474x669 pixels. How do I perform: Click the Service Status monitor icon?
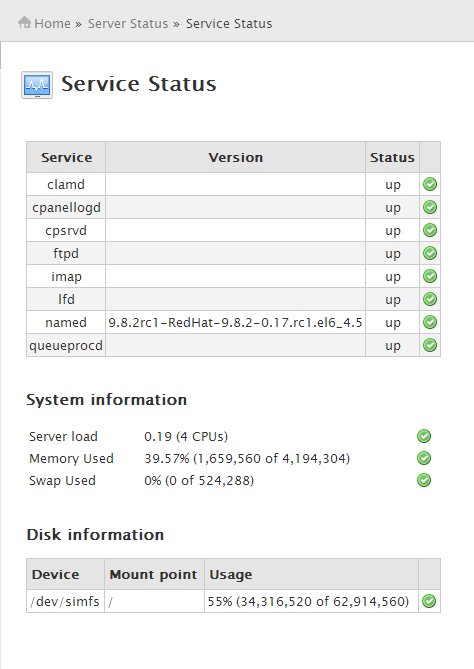(x=37, y=85)
